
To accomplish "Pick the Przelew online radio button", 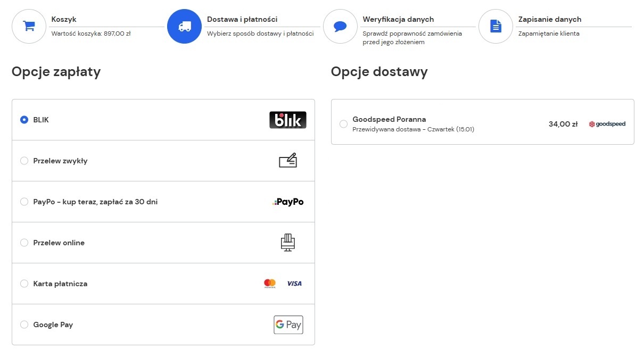I will click(x=24, y=243).
